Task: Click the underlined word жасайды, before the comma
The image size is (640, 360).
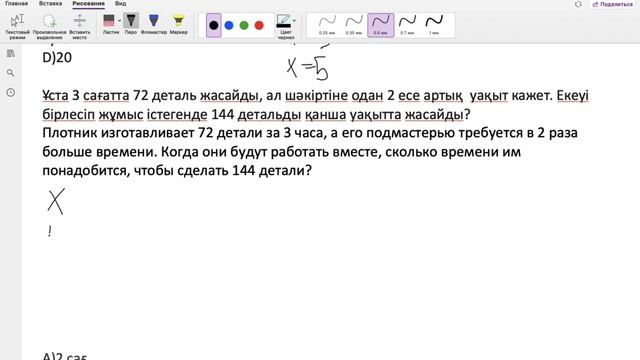Action: pos(229,96)
